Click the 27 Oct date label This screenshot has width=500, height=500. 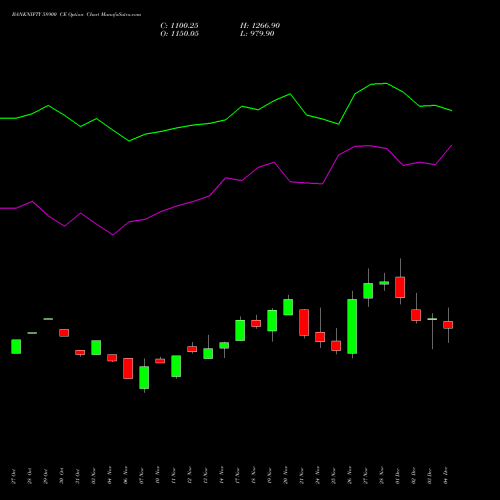coord(14,476)
